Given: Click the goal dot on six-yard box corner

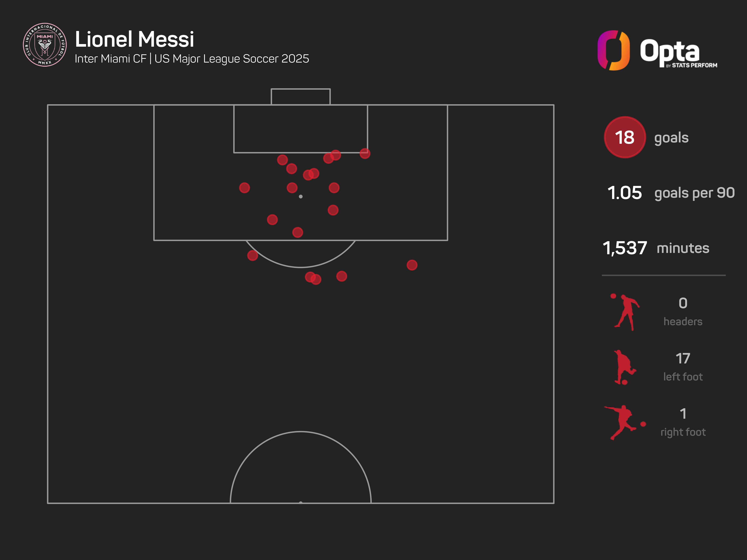Looking at the screenshot, I should tap(365, 154).
